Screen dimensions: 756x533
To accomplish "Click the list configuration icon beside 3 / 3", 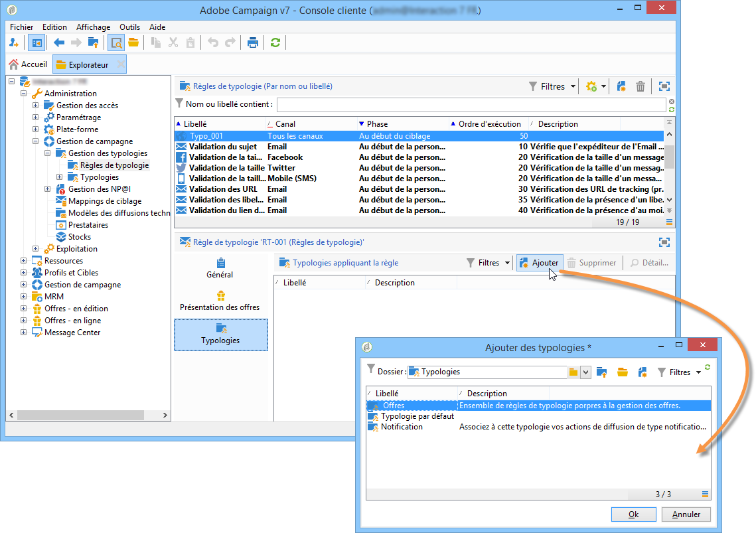I will (x=705, y=494).
